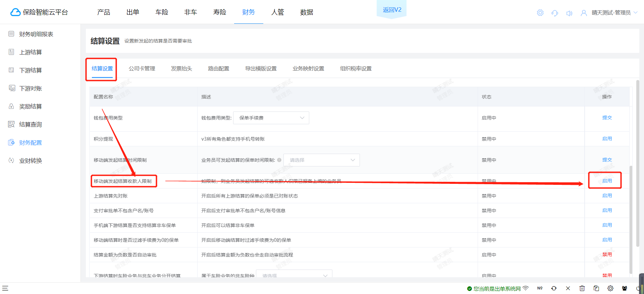This screenshot has height=294, width=644.
Task: Select the 财务 top menu
Action: click(x=249, y=12)
